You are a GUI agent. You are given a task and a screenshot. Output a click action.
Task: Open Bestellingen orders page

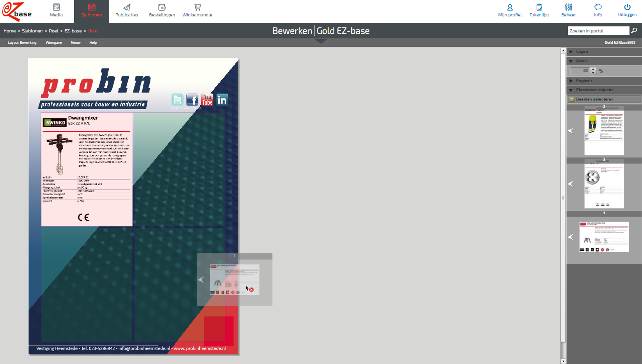pyautogui.click(x=162, y=11)
